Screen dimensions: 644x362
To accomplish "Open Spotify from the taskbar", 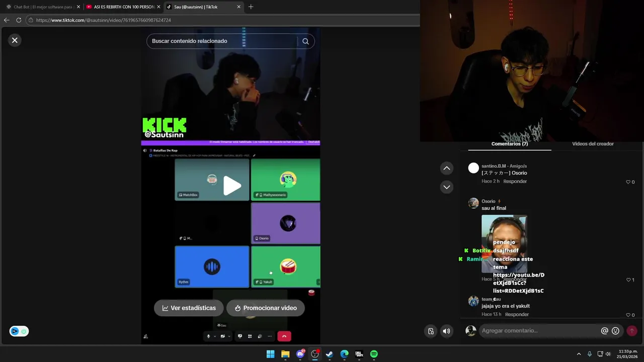I will pyautogui.click(x=374, y=354).
